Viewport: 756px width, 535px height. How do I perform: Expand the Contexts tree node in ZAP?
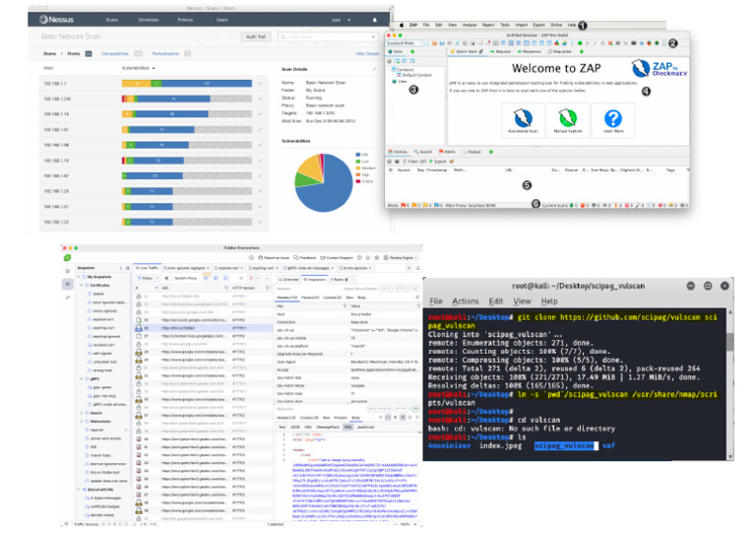389,70
